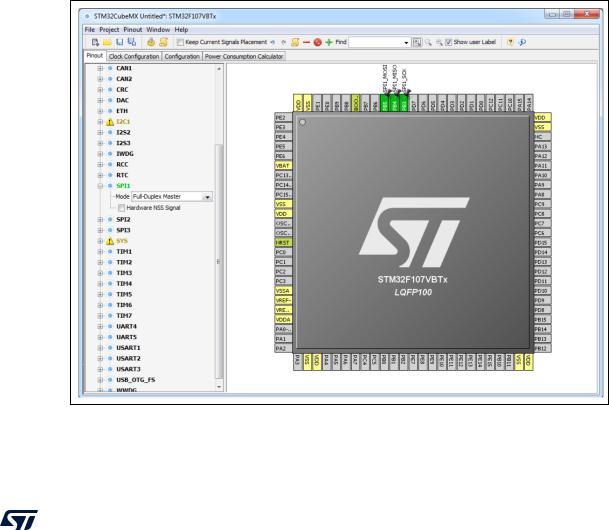Click the tree scrollbar down arrow
609x530 pixels.
click(x=219, y=387)
